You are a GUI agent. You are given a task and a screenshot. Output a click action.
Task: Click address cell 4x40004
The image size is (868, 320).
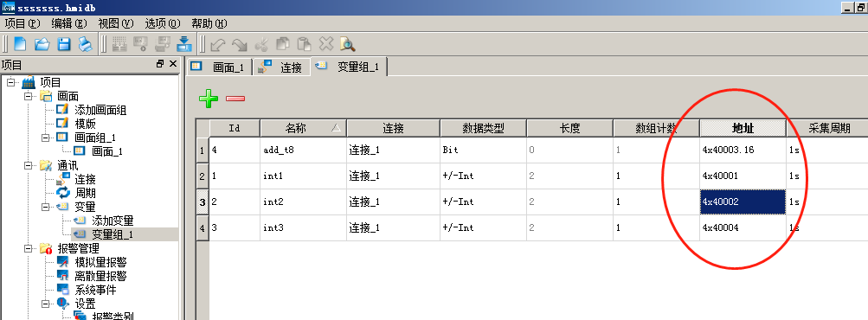click(x=743, y=227)
